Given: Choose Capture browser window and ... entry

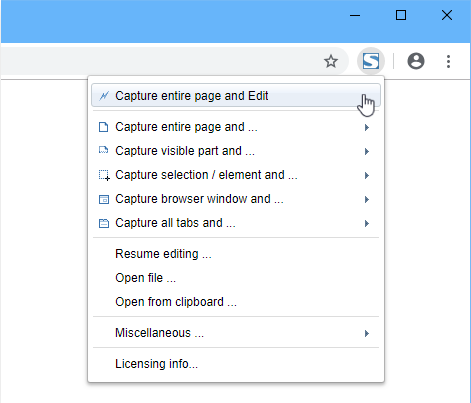Looking at the screenshot, I should [x=236, y=199].
